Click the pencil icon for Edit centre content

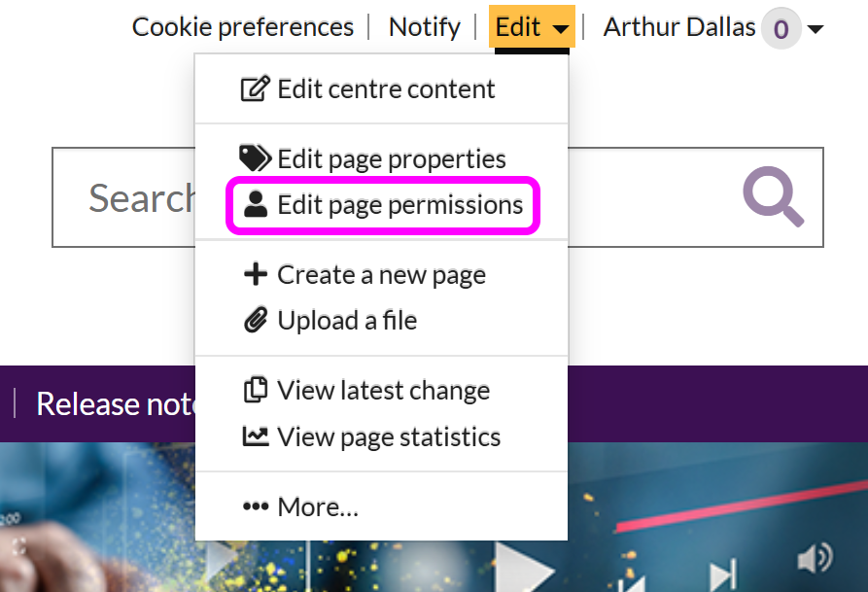coord(255,89)
